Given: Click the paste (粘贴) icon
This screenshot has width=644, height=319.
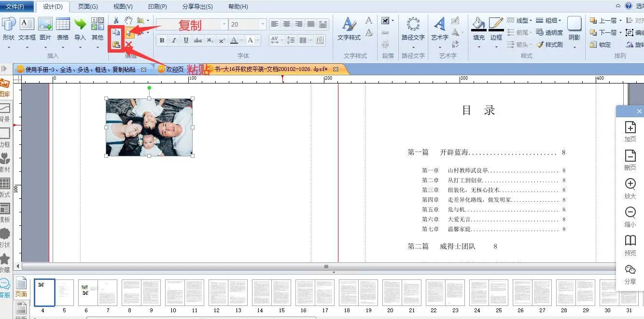Looking at the screenshot, I should point(116,45).
